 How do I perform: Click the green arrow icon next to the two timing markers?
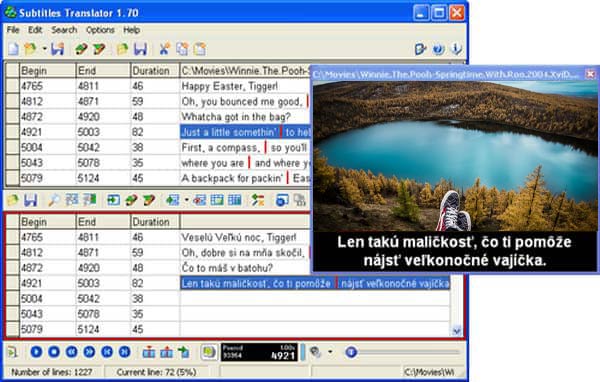point(184,352)
